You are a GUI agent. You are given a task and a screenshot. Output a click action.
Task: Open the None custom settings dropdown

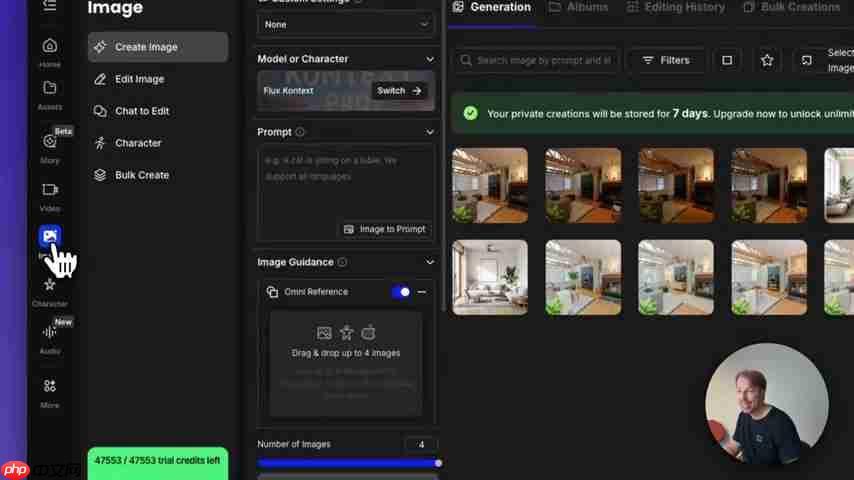point(346,25)
